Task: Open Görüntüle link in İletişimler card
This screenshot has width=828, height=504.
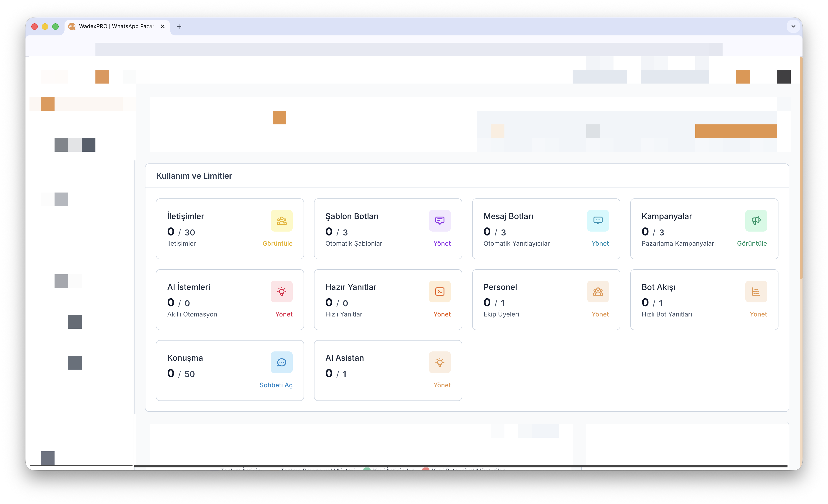Action: click(x=277, y=243)
